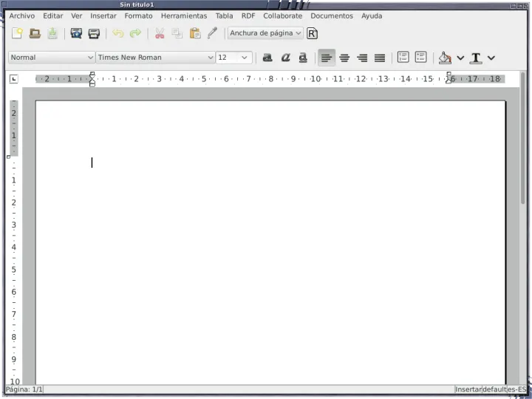The image size is (532, 399).
Task: Open the Normal paragraph style dropdown
Action: click(x=90, y=58)
